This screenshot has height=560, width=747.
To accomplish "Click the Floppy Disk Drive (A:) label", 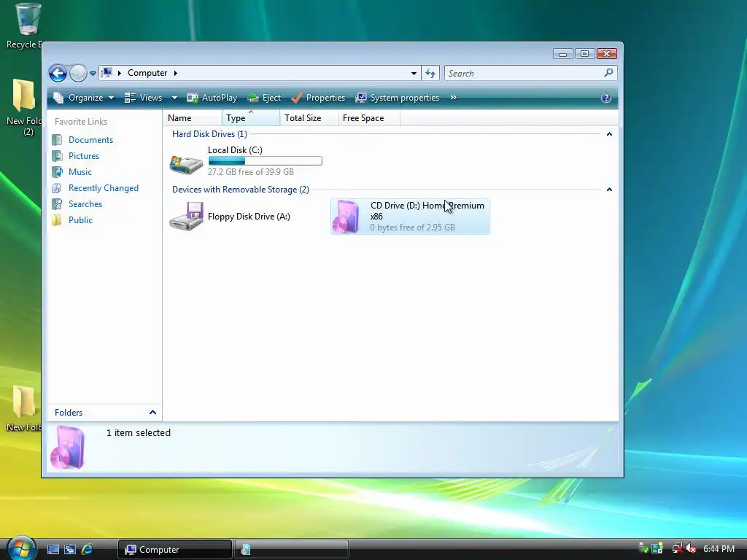I will point(249,216).
